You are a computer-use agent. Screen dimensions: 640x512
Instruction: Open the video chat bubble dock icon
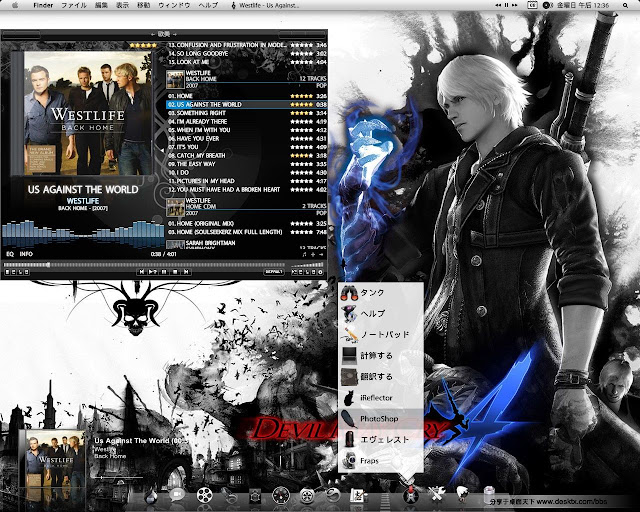[x=177, y=495]
